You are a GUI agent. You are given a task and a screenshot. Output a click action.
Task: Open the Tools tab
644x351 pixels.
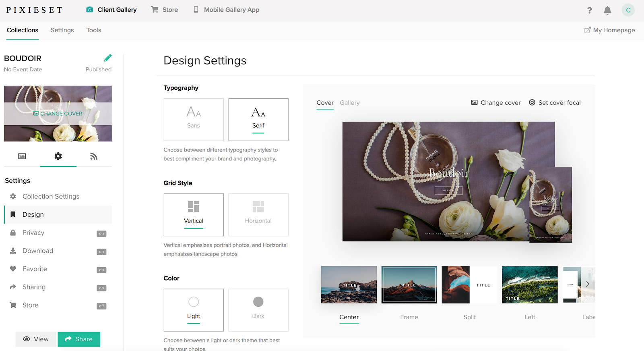(94, 30)
